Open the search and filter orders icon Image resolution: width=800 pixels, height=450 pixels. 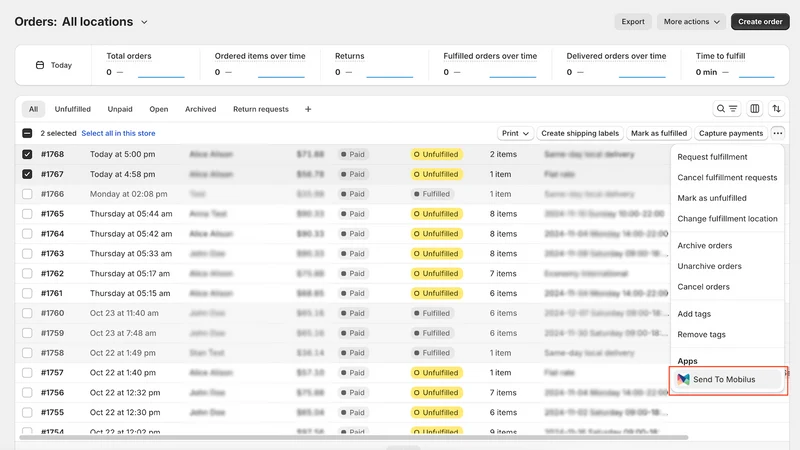[x=727, y=109]
